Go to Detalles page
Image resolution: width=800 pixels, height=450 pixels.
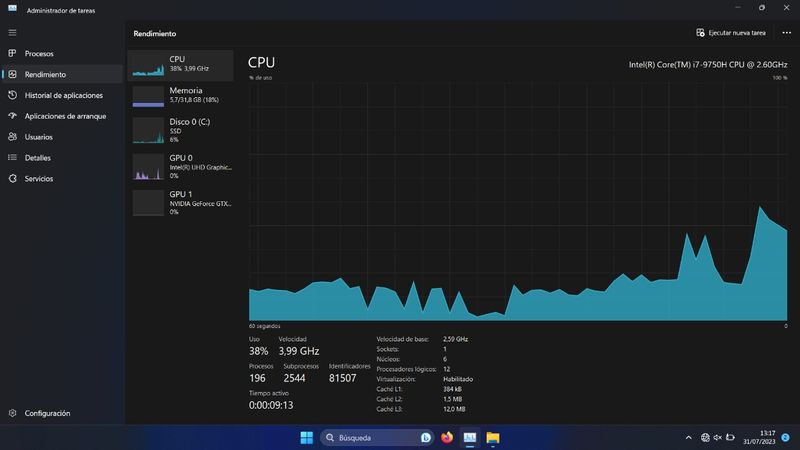coord(62,158)
